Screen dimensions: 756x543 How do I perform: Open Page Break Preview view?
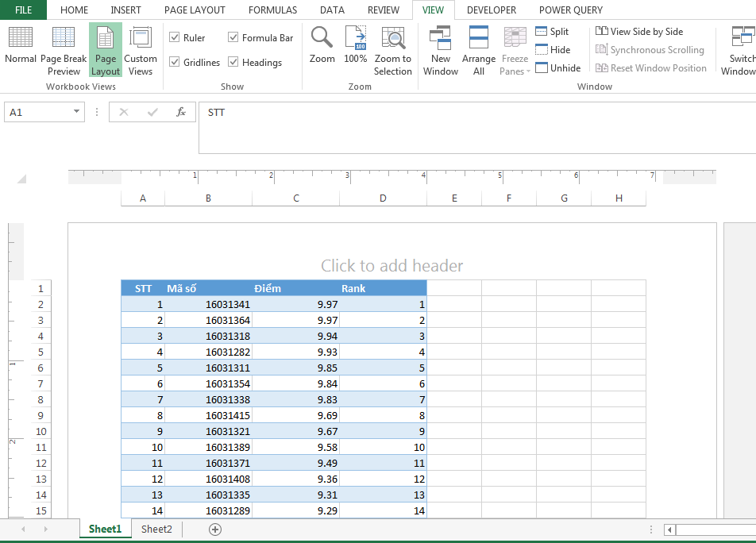pyautogui.click(x=64, y=50)
